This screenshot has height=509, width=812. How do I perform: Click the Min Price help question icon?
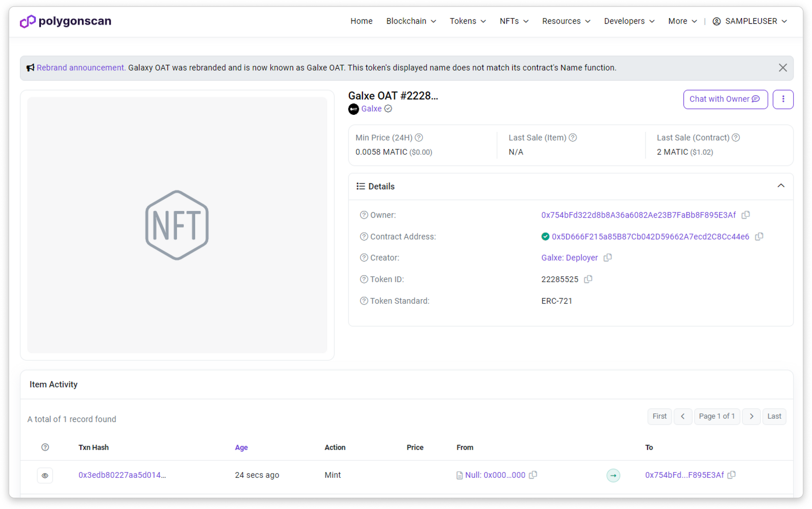click(419, 138)
